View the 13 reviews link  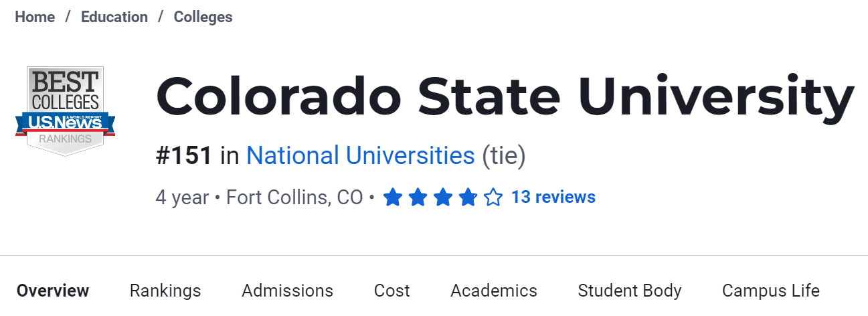pos(553,197)
